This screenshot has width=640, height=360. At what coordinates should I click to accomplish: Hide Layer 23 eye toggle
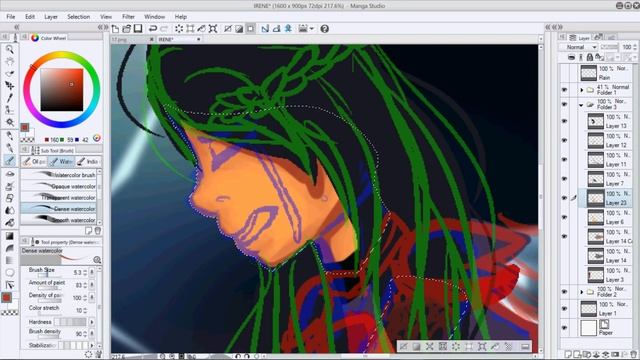(564, 198)
